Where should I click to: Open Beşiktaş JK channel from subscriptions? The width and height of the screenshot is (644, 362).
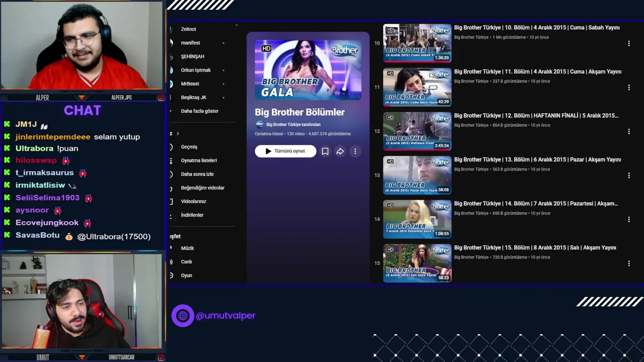tap(194, 98)
